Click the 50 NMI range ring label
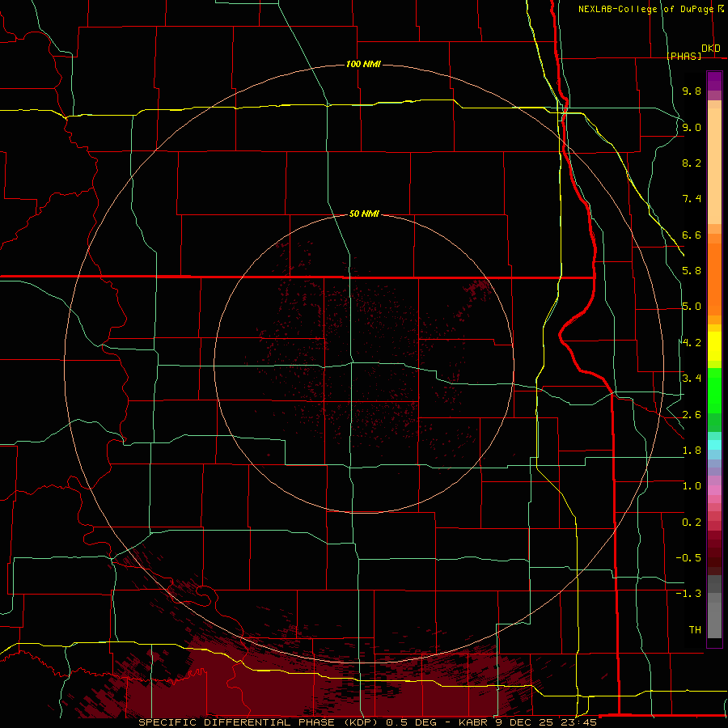Image resolution: width=728 pixels, height=728 pixels. (364, 214)
